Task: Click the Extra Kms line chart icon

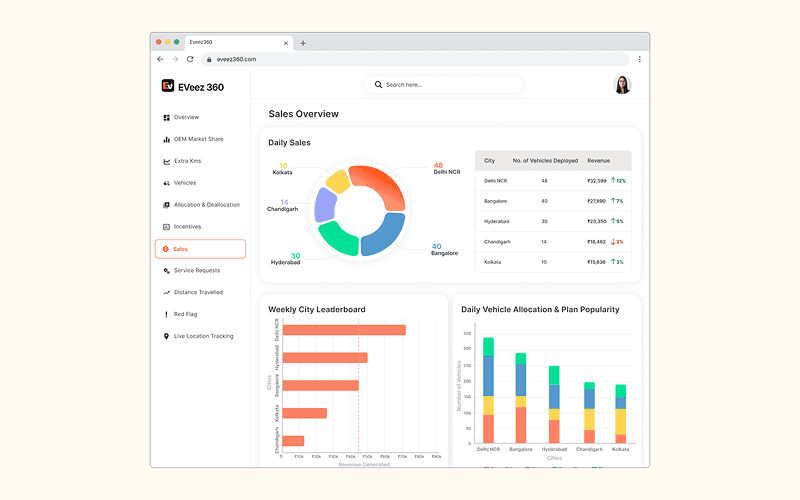Action: (166, 161)
